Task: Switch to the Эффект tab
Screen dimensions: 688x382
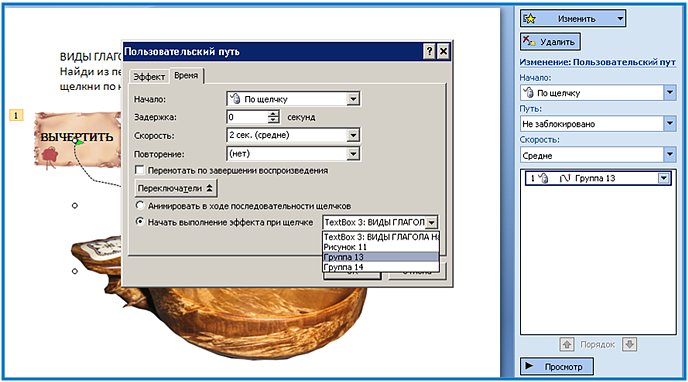Action: click(x=149, y=77)
